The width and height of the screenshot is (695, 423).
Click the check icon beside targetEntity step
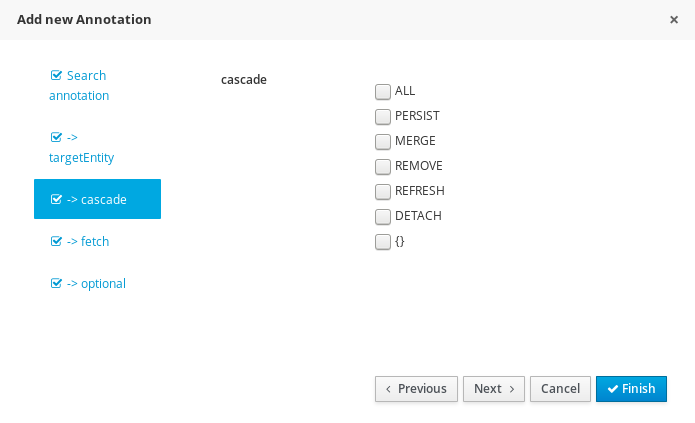point(56,137)
